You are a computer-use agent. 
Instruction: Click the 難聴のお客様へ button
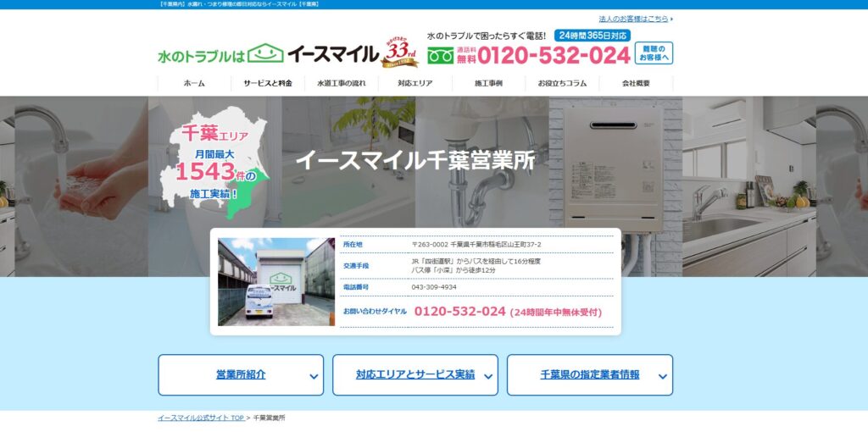click(654, 53)
